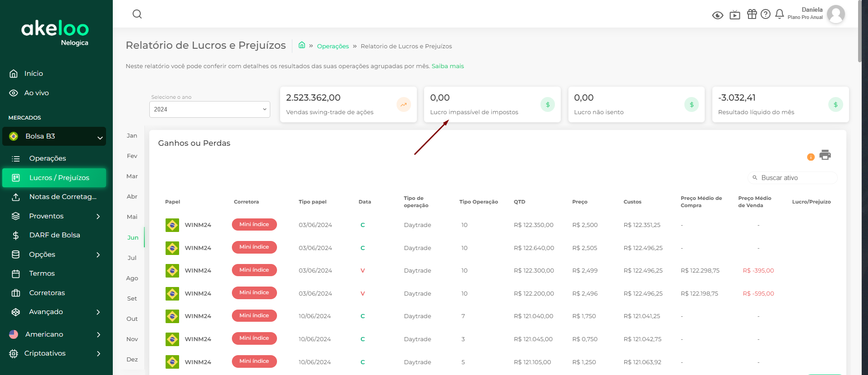Click the Data column header
The width and height of the screenshot is (868, 375).
coord(365,202)
